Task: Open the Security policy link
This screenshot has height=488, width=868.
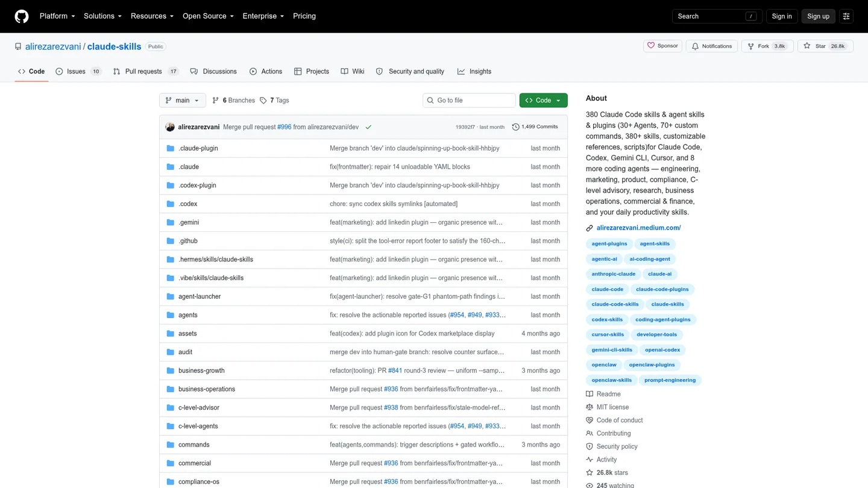Action: (x=611, y=446)
